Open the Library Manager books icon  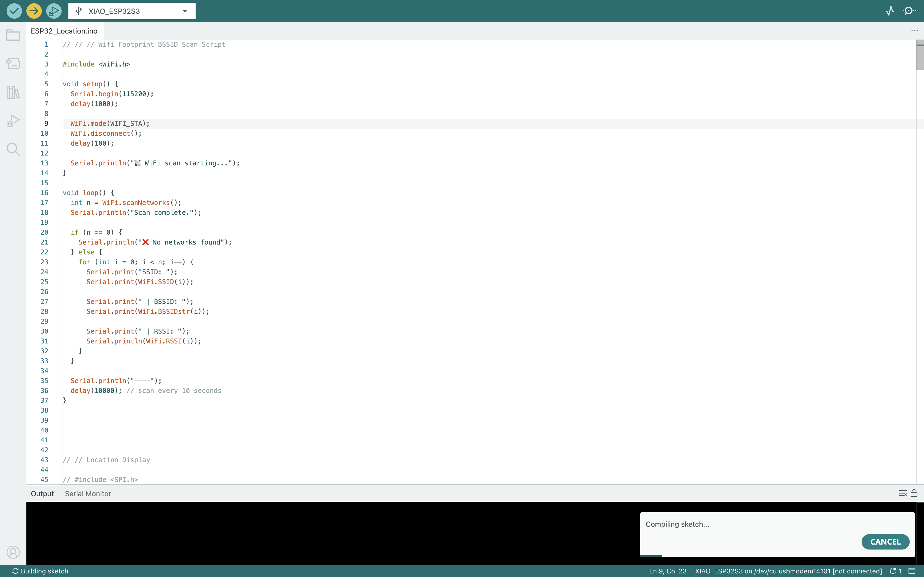click(13, 92)
